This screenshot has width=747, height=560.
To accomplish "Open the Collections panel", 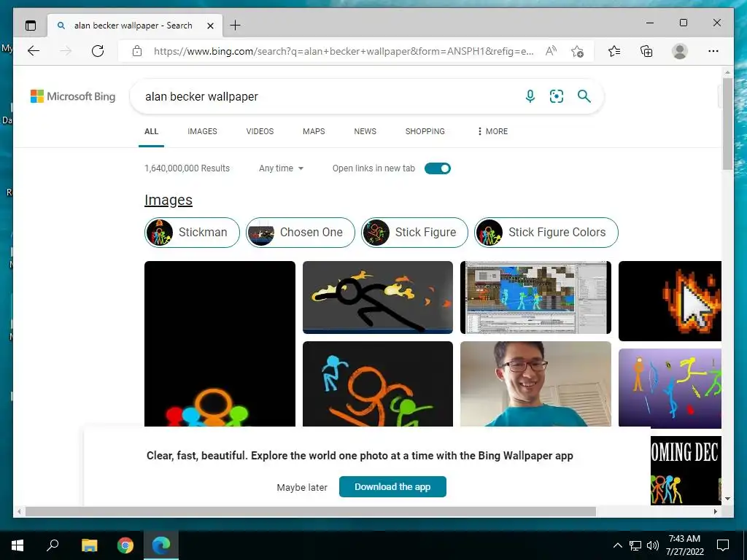I will tap(646, 51).
